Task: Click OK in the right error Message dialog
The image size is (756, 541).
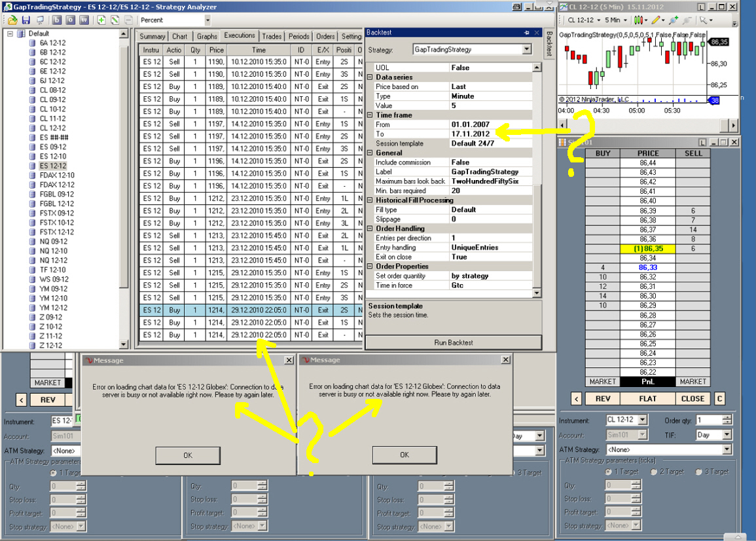Action: [x=405, y=455]
